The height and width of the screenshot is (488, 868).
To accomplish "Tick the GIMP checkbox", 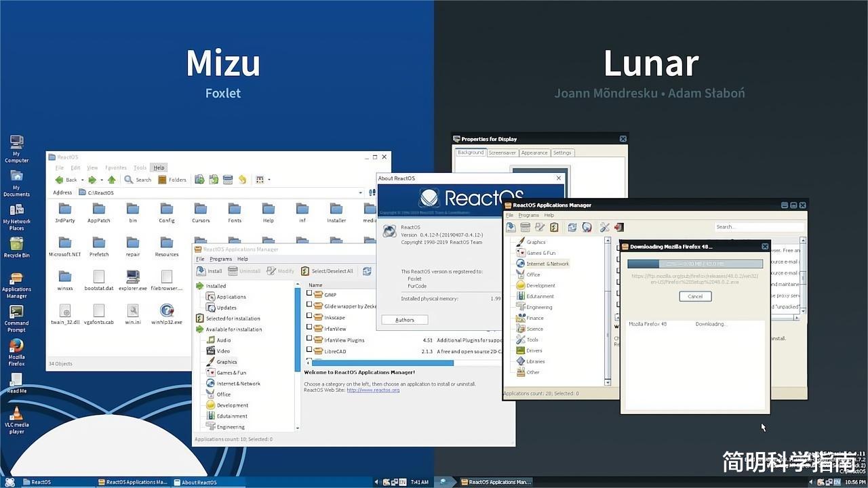I will click(x=309, y=294).
